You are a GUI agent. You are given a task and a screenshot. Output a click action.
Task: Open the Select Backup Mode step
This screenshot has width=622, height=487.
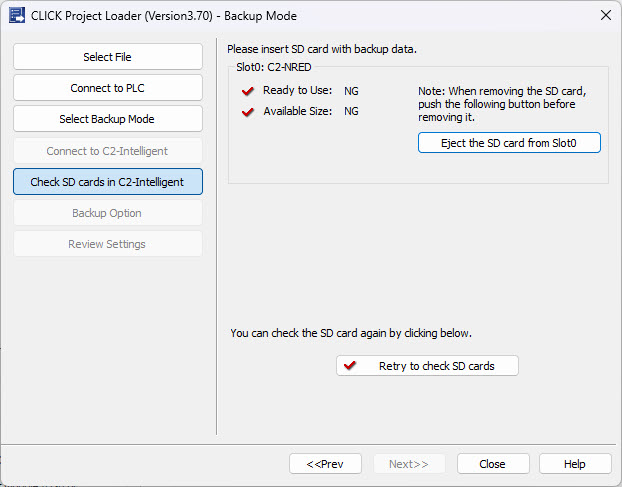point(108,119)
